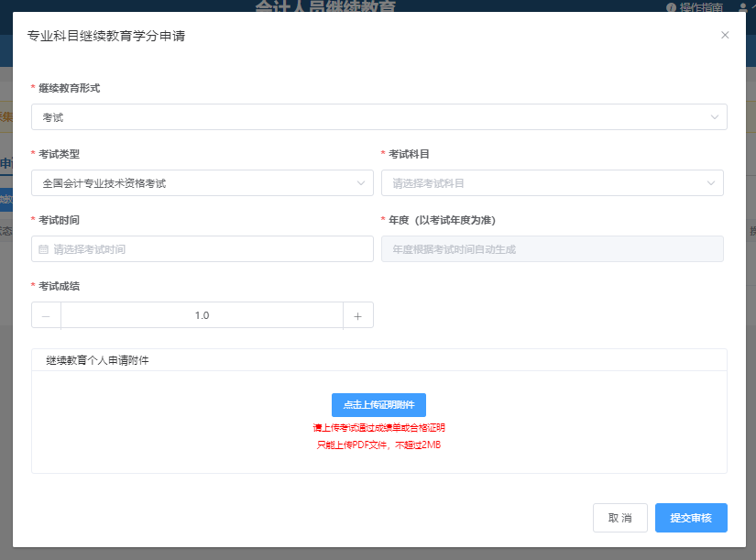The image size is (756, 560).
Task: Click the 考试成绩 number field showing 1.0
Action: 202,315
